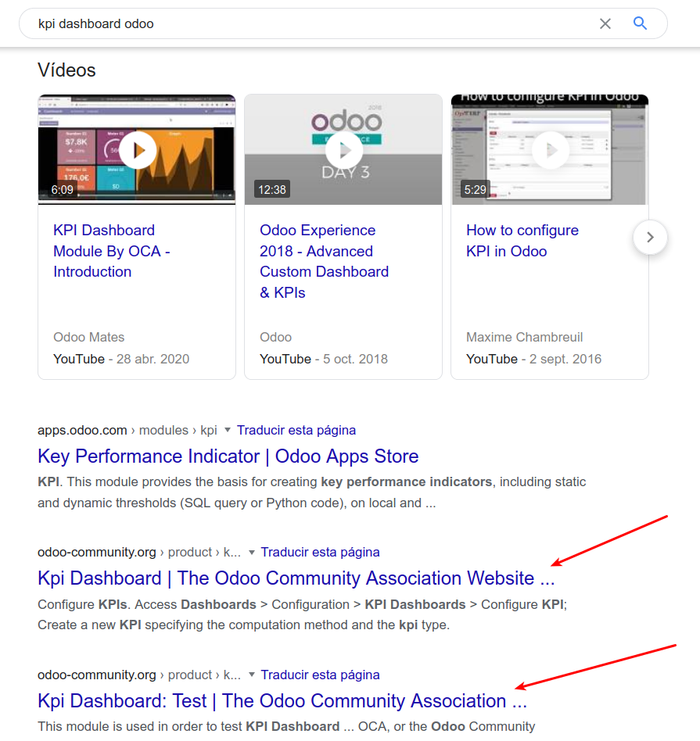Show next videos with right arrow

pyautogui.click(x=650, y=237)
